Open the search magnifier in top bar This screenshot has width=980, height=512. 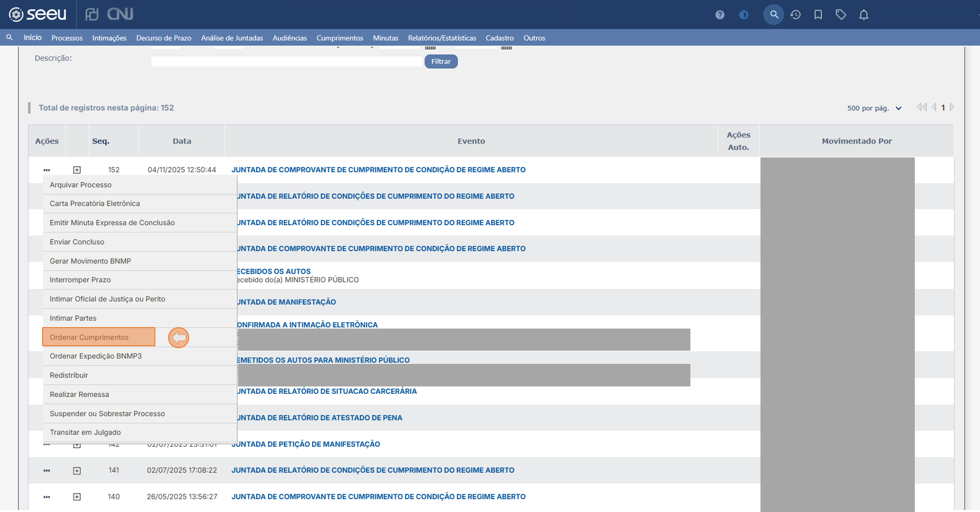[774, 15]
